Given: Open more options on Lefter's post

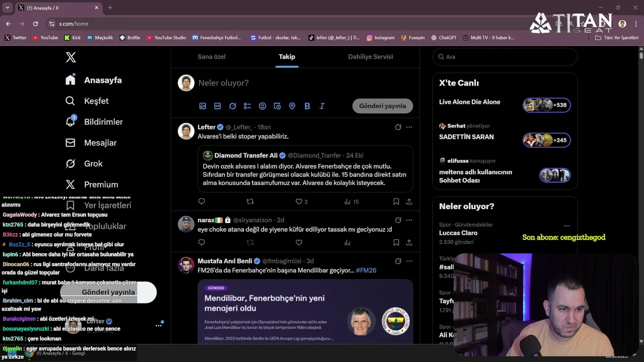Looking at the screenshot, I should (x=409, y=127).
